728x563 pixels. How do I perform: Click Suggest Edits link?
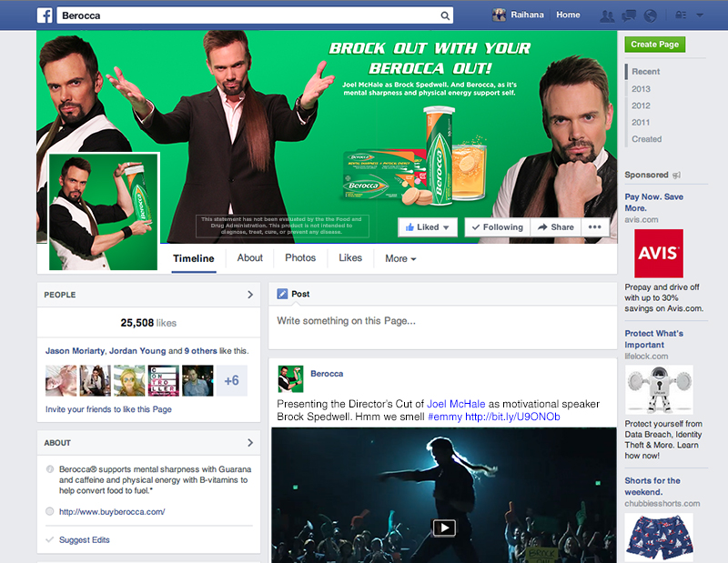click(85, 539)
